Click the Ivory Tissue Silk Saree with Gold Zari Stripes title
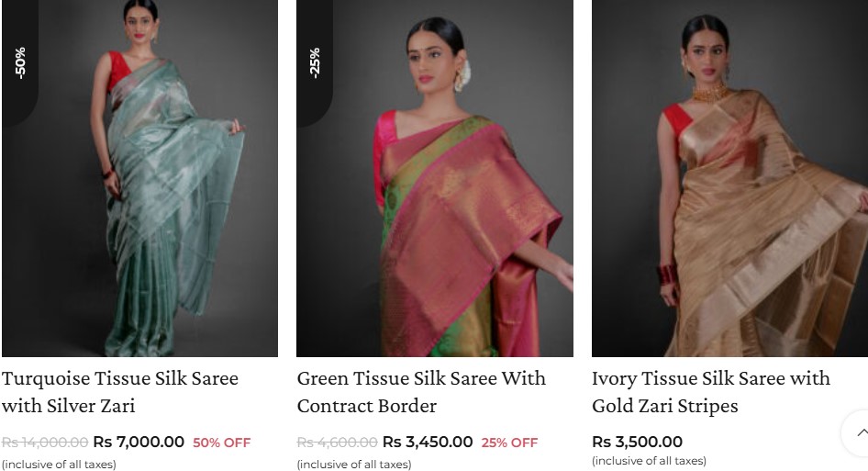This screenshot has width=868, height=471. click(x=711, y=392)
